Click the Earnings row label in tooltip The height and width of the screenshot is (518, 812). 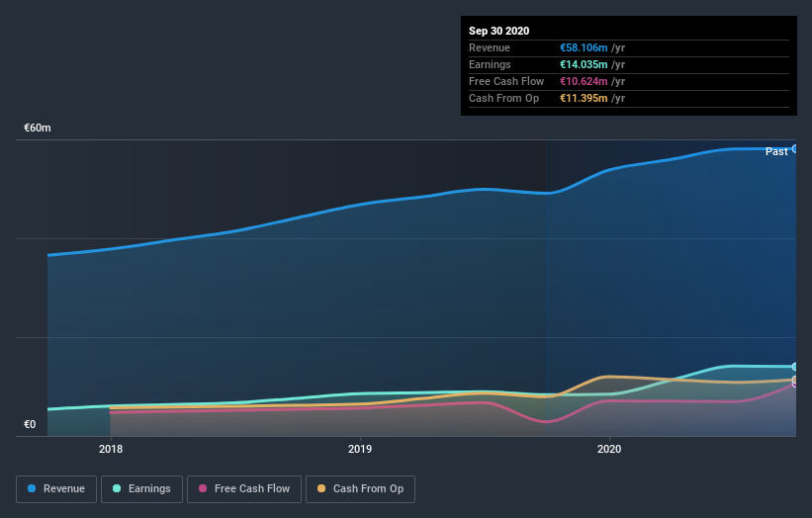[490, 64]
